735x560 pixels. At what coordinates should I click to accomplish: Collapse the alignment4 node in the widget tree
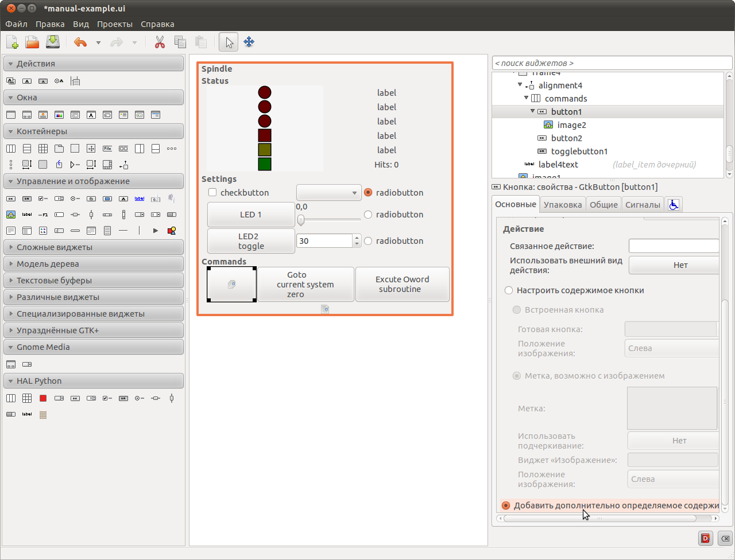520,85
